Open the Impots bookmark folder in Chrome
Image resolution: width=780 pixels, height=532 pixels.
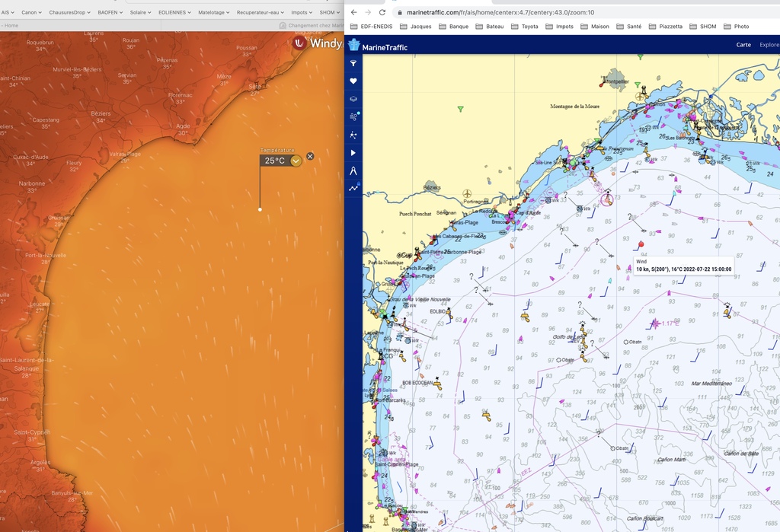560,27
